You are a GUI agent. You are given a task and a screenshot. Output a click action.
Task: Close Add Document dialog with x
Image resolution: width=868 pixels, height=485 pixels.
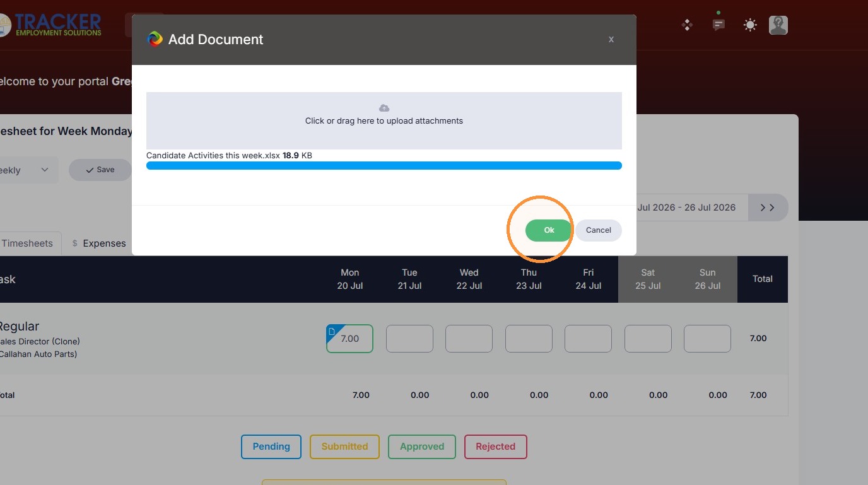click(x=611, y=39)
